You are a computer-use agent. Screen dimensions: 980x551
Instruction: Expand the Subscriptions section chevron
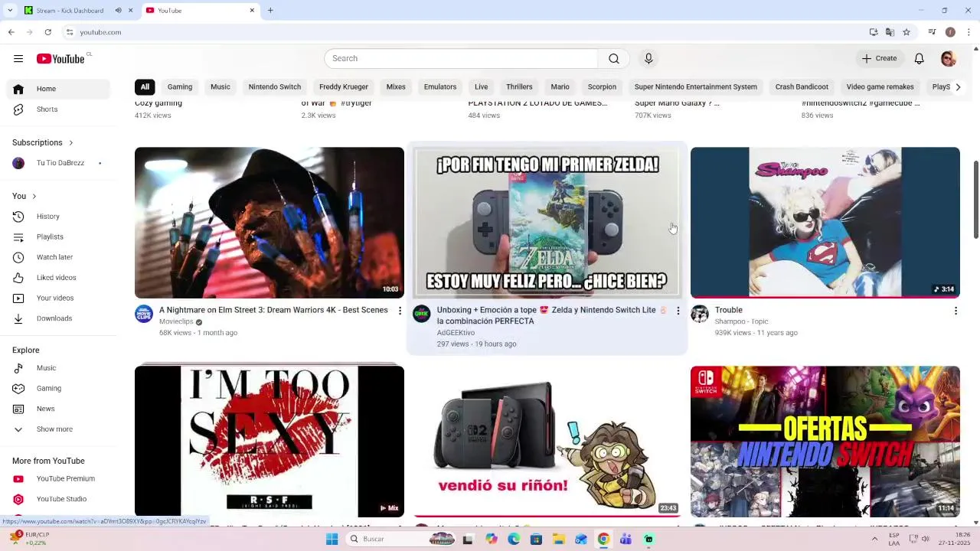coord(71,143)
